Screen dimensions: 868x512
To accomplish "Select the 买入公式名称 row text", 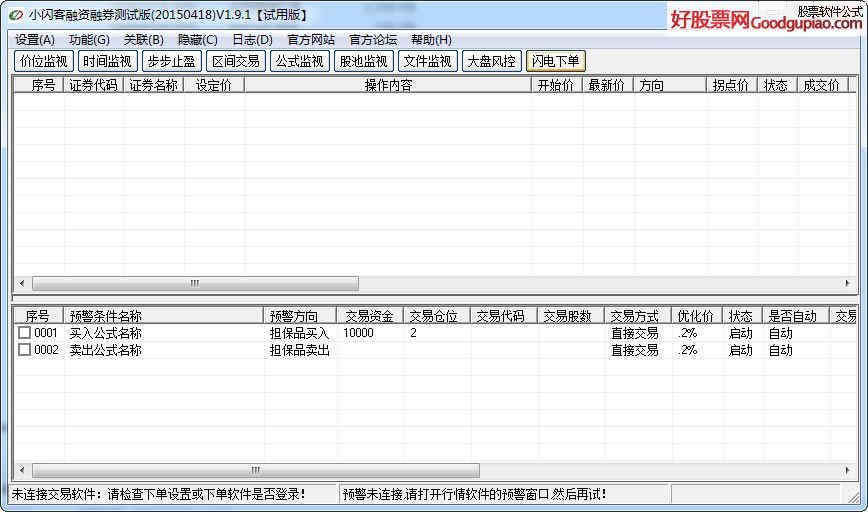I will pyautogui.click(x=106, y=333).
